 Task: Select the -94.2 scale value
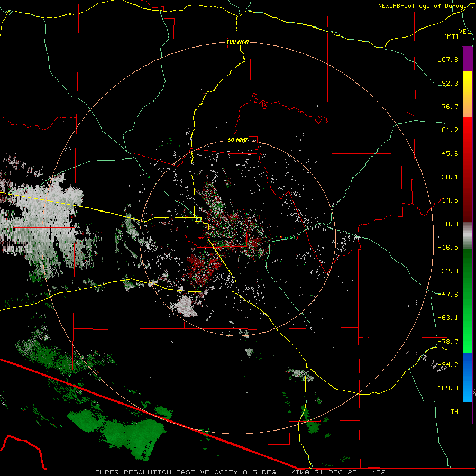point(448,365)
